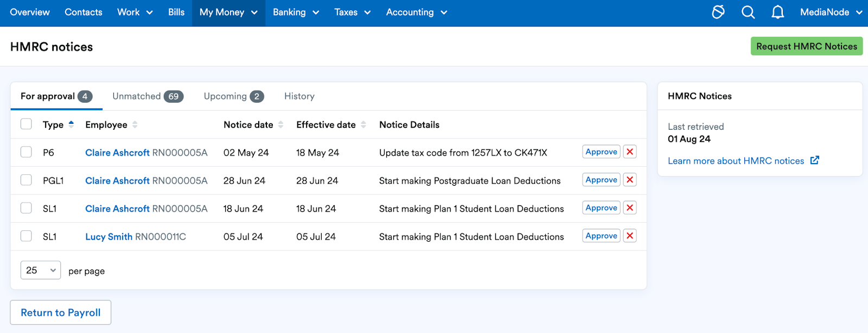The width and height of the screenshot is (868, 333).
Task: Open the FreeAgent logo icon in header
Action: (x=718, y=12)
